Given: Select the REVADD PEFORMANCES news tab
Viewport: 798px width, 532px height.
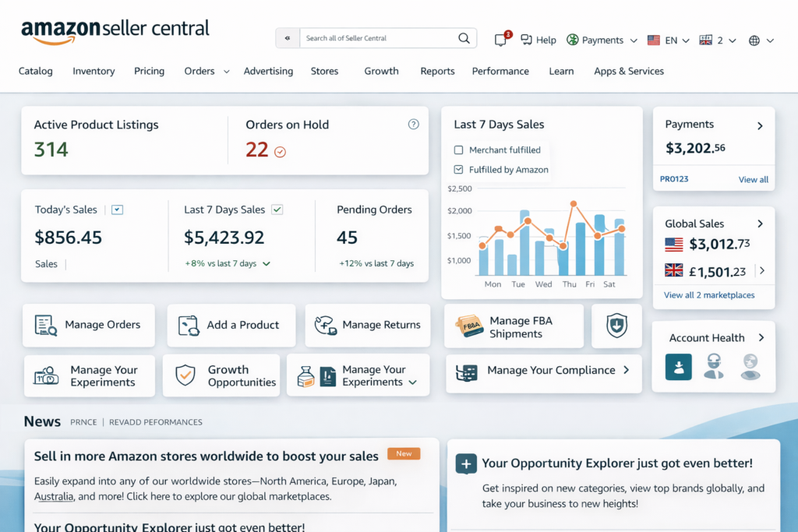Looking at the screenshot, I should point(155,422).
